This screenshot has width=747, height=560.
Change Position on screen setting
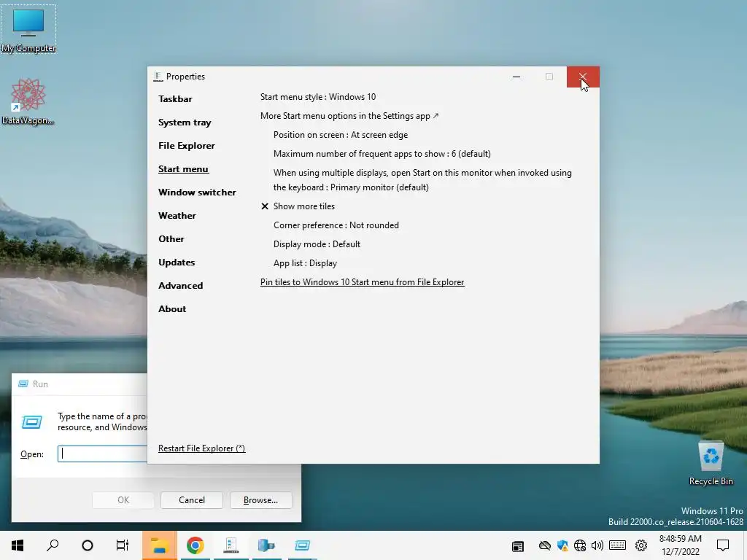click(x=341, y=135)
